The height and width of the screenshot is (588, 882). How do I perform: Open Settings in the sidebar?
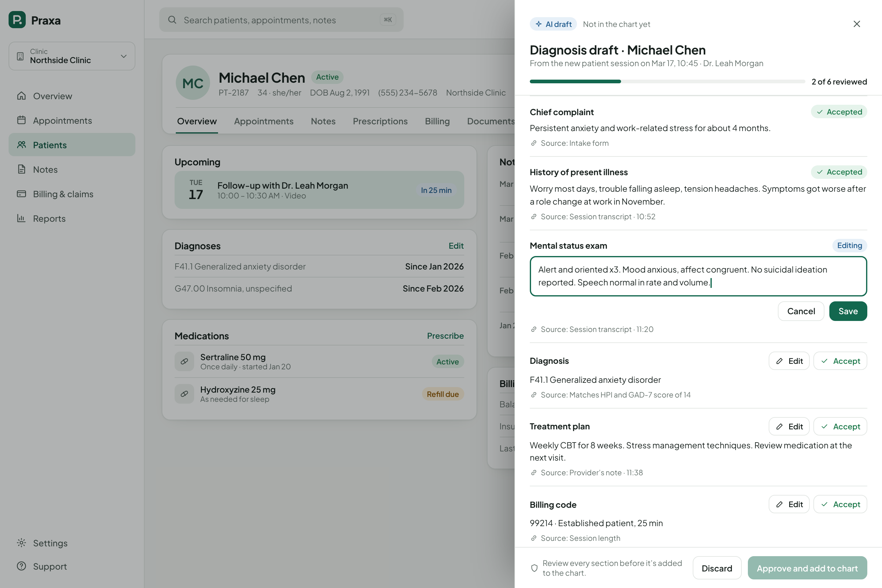click(x=72, y=543)
